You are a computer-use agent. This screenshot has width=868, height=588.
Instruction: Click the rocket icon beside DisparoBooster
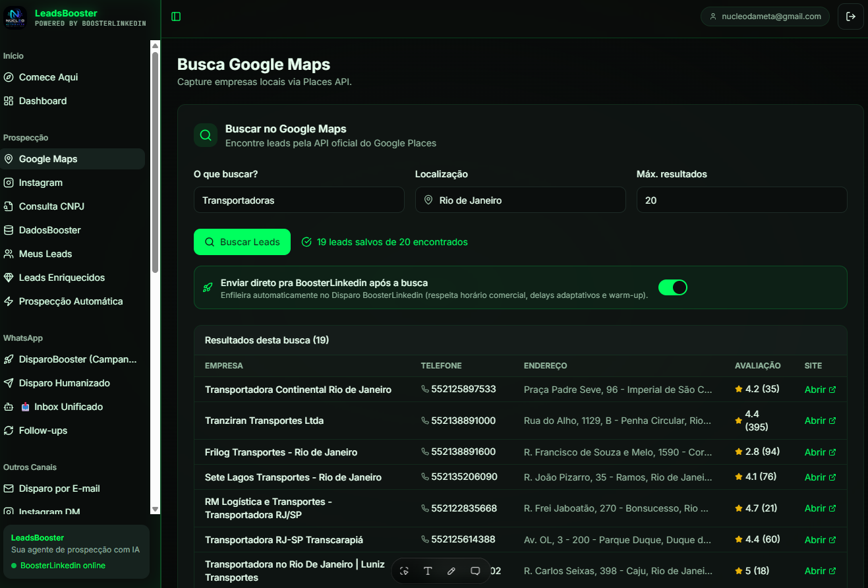(9, 359)
